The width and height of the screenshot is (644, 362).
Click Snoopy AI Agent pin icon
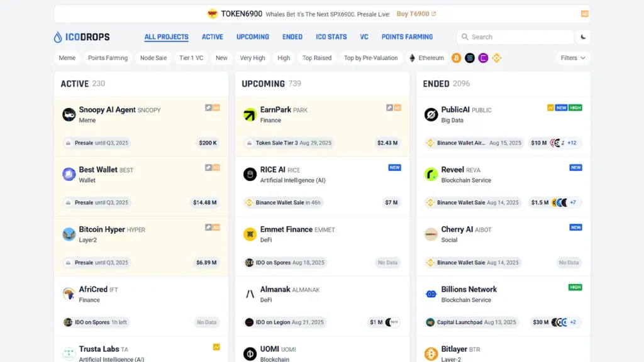point(208,107)
